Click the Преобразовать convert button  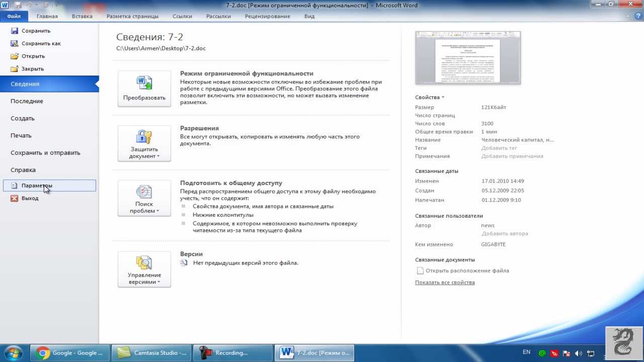pos(144,88)
